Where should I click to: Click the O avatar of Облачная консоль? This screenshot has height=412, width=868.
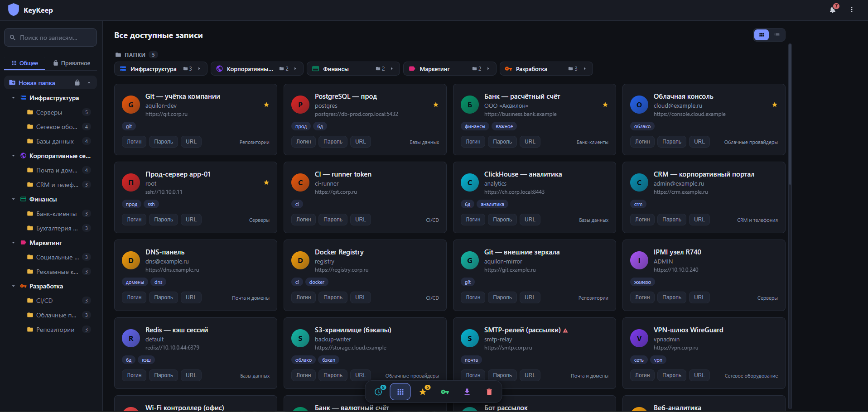tap(639, 105)
